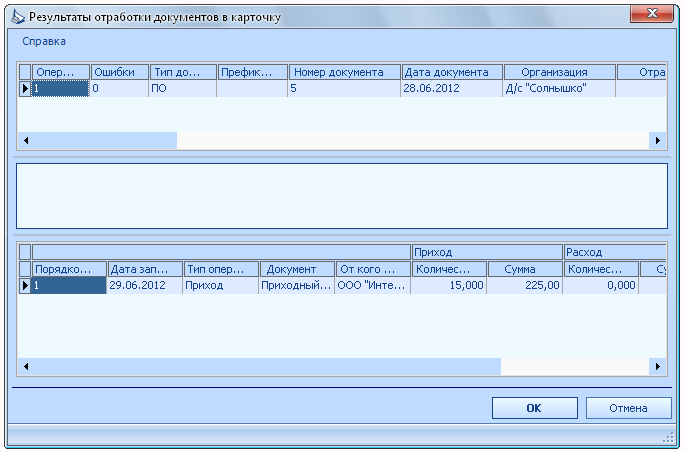Screen dimensions: 686x452
Task: Select error count cell showing 0
Action: click(119, 88)
